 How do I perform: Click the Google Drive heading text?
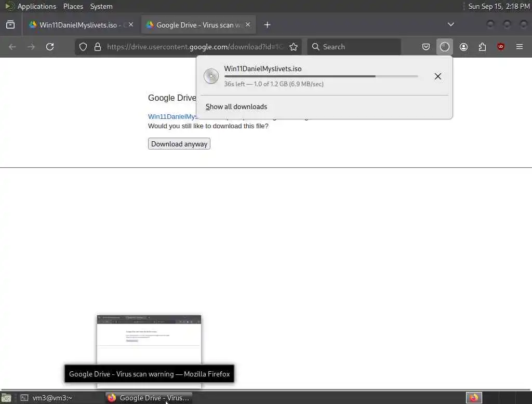tap(172, 98)
